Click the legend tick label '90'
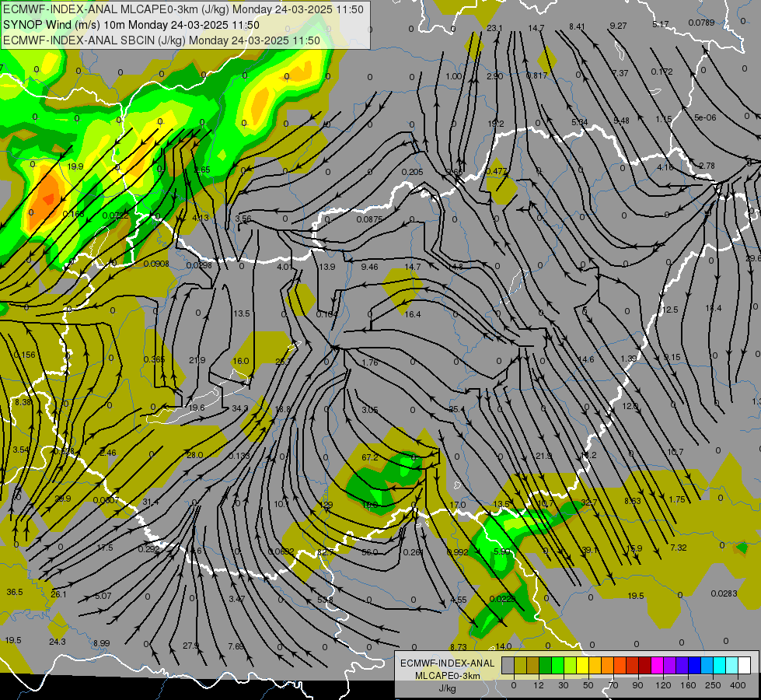 pyautogui.click(x=637, y=685)
